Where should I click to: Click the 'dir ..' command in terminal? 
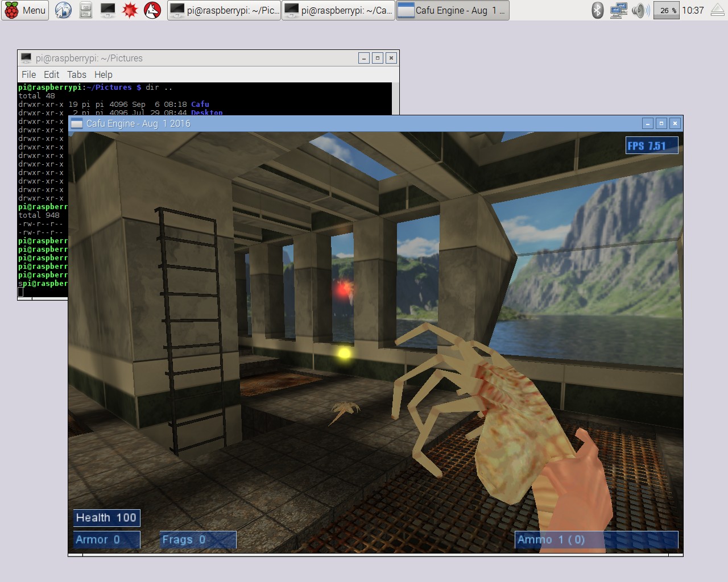[159, 88]
